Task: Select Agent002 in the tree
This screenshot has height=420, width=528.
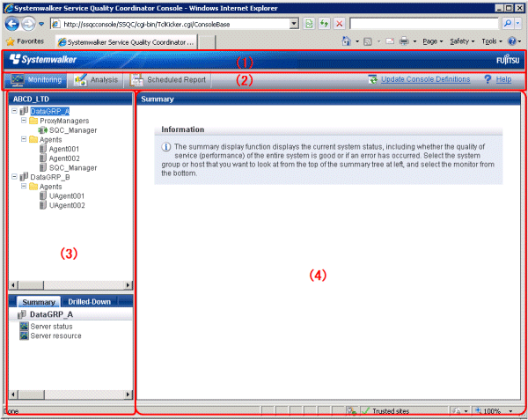Action: [64, 158]
